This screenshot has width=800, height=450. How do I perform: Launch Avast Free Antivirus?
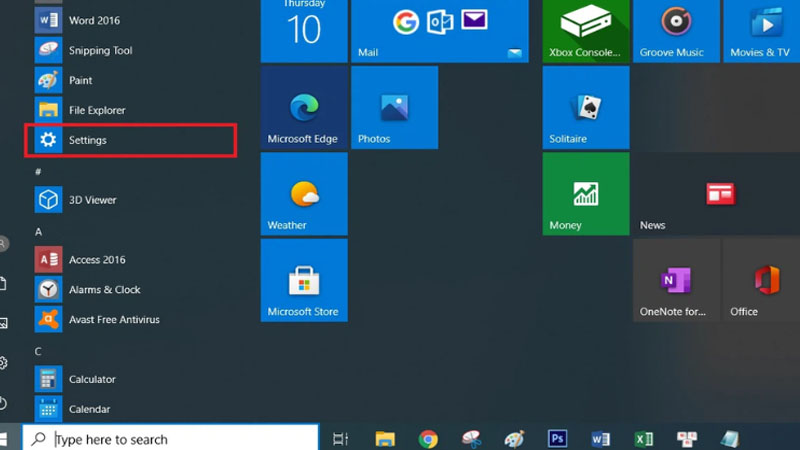(134, 319)
